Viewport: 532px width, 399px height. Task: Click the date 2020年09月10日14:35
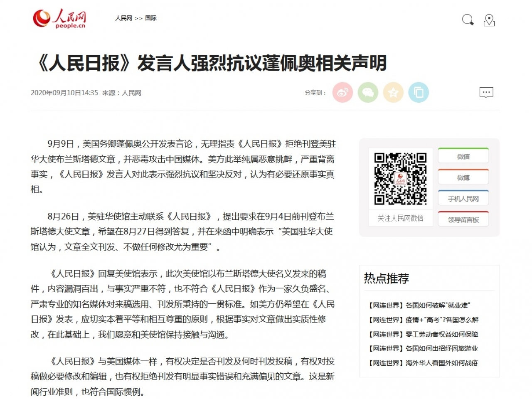click(64, 93)
